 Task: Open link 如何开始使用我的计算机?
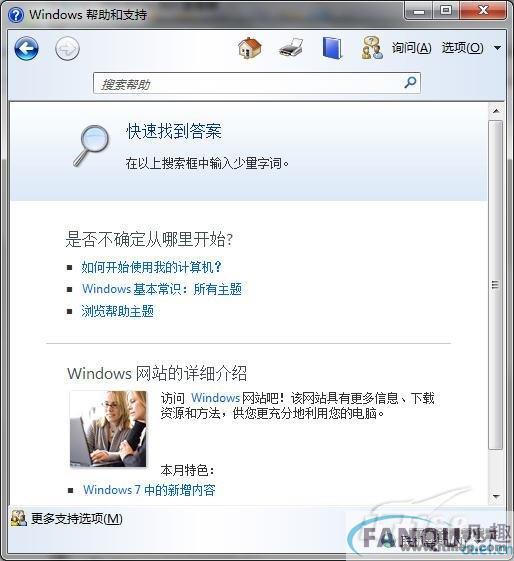pos(152,267)
